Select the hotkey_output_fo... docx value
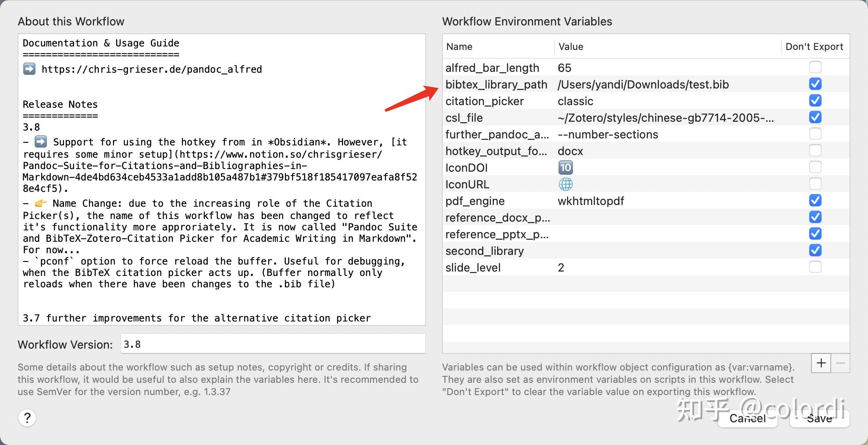The image size is (868, 445). click(x=570, y=151)
